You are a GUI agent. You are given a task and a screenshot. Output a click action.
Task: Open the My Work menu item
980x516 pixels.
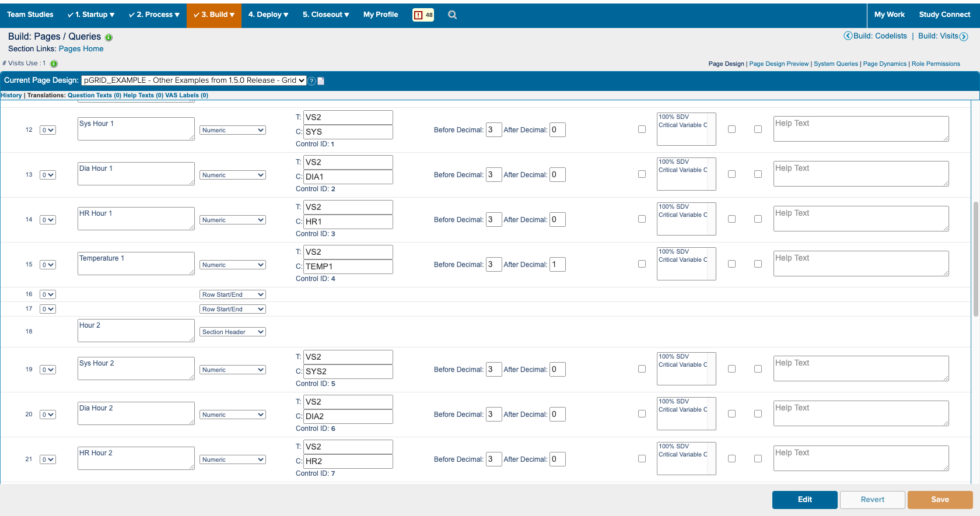890,15
